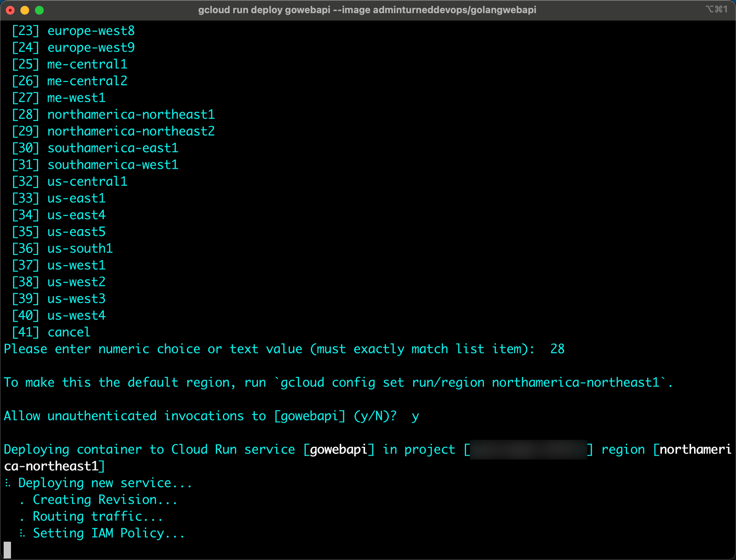Click the 'Setting IAM Policy...' status line
Image resolution: width=736 pixels, height=560 pixels.
tap(109, 533)
